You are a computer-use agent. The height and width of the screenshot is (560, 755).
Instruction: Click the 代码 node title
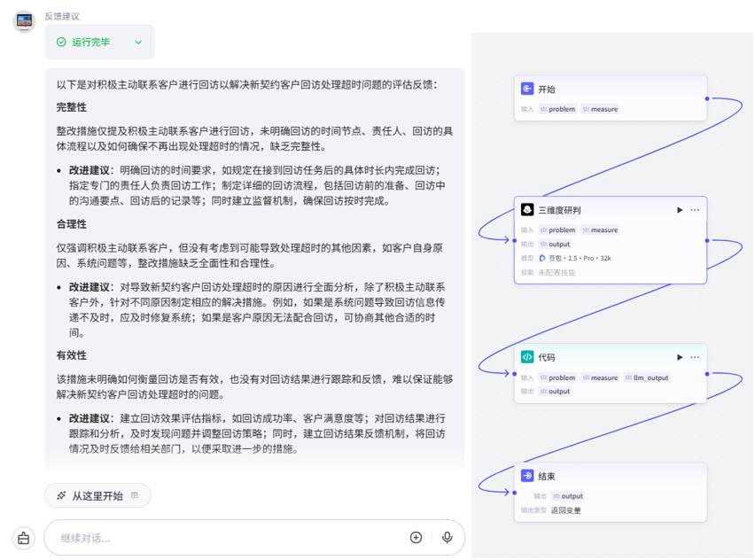pyautogui.click(x=547, y=357)
